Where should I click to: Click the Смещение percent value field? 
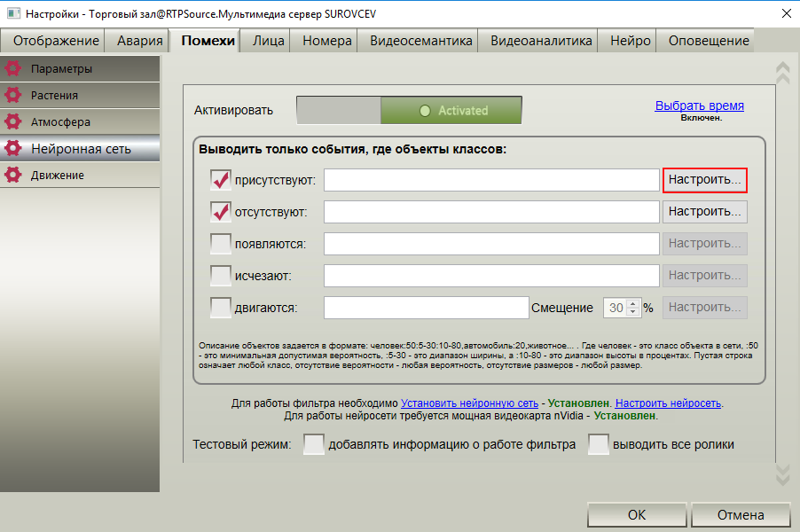click(616, 308)
